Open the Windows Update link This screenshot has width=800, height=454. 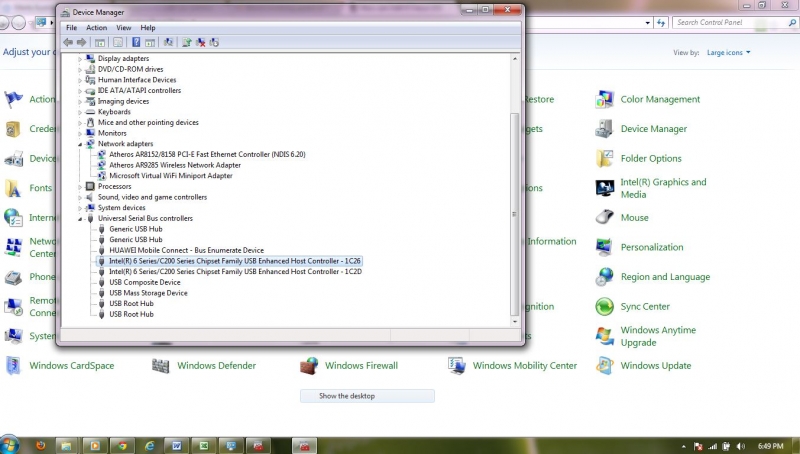655,366
